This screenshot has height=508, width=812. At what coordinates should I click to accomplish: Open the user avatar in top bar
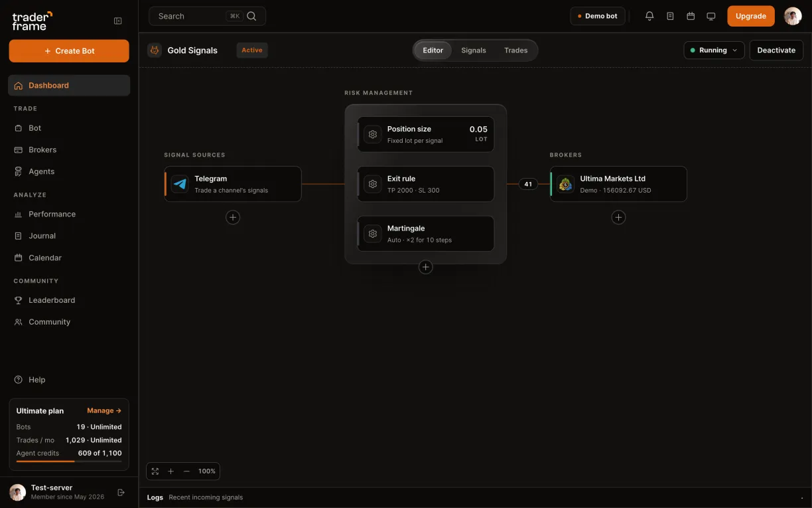793,16
